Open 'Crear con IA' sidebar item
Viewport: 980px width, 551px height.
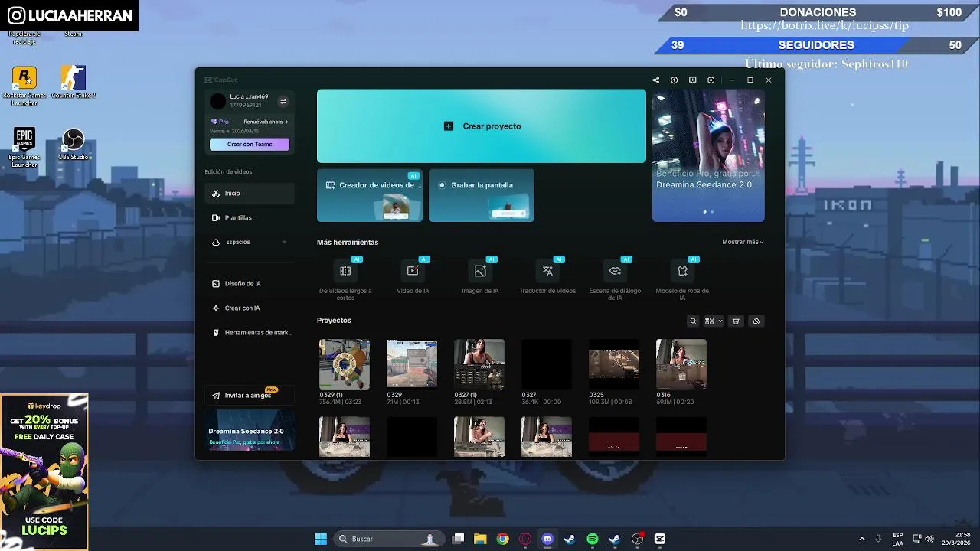[250, 308]
